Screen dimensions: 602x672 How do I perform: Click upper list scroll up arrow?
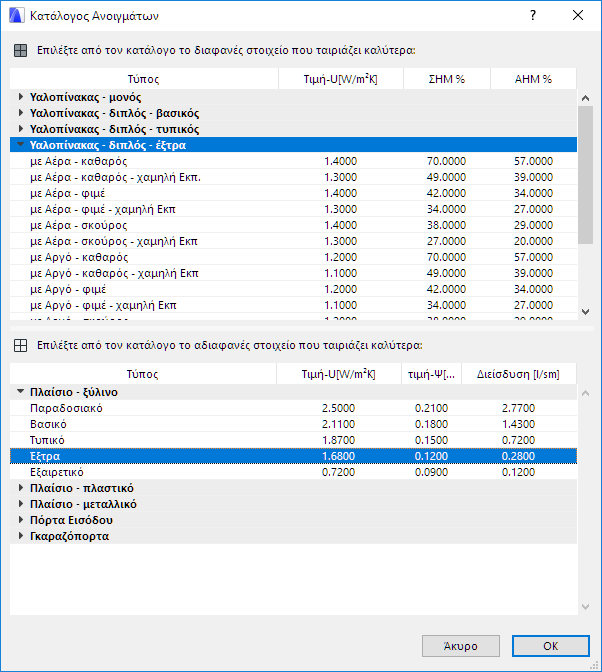[x=585, y=98]
